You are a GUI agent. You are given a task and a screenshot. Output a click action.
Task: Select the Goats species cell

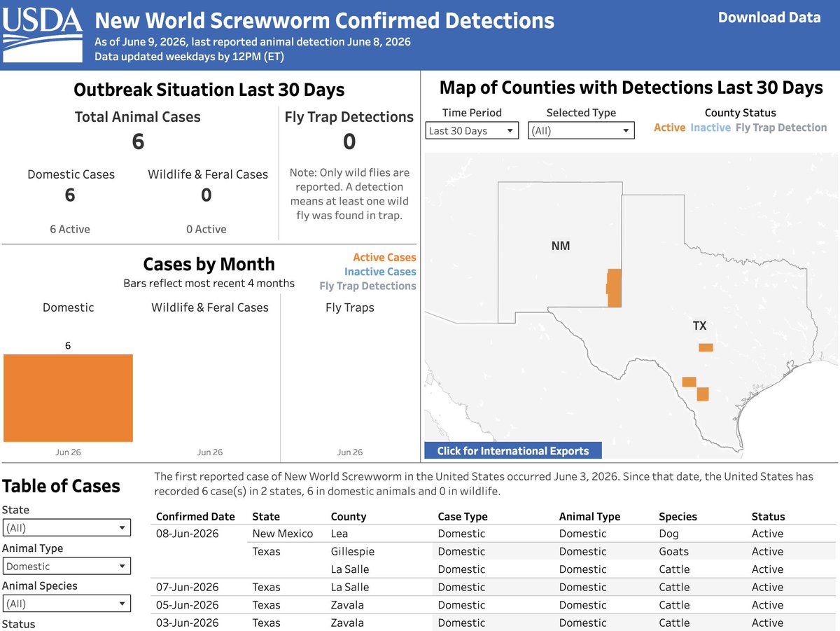click(674, 551)
